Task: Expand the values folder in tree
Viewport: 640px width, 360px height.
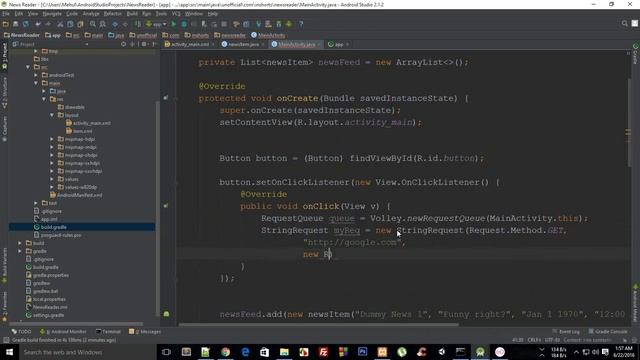Action: (52, 179)
